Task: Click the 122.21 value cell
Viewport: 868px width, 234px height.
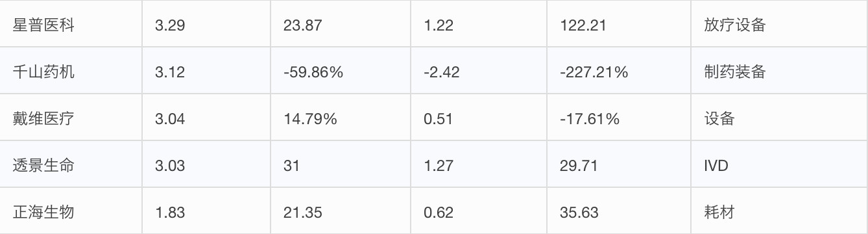Action: pos(619,24)
